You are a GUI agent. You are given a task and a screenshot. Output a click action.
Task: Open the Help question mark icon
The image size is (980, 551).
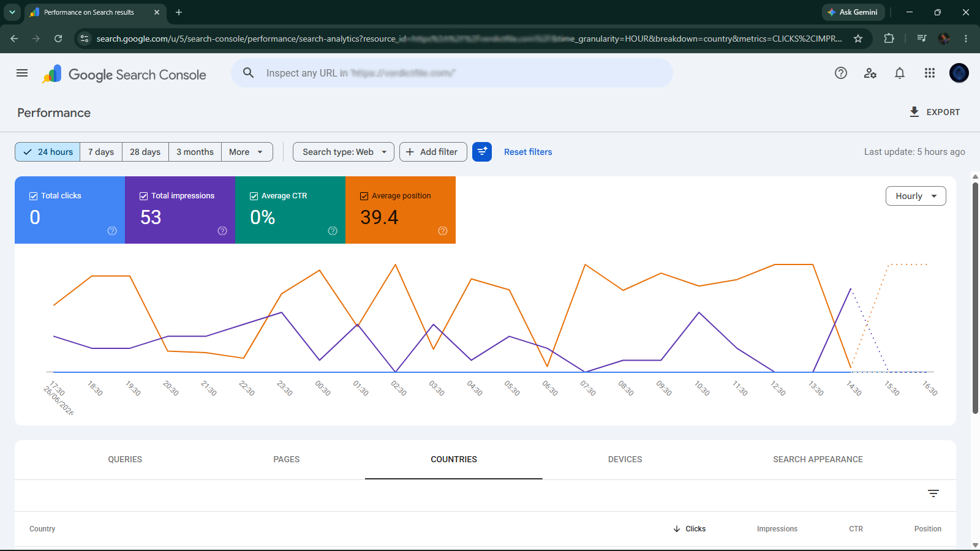[841, 73]
